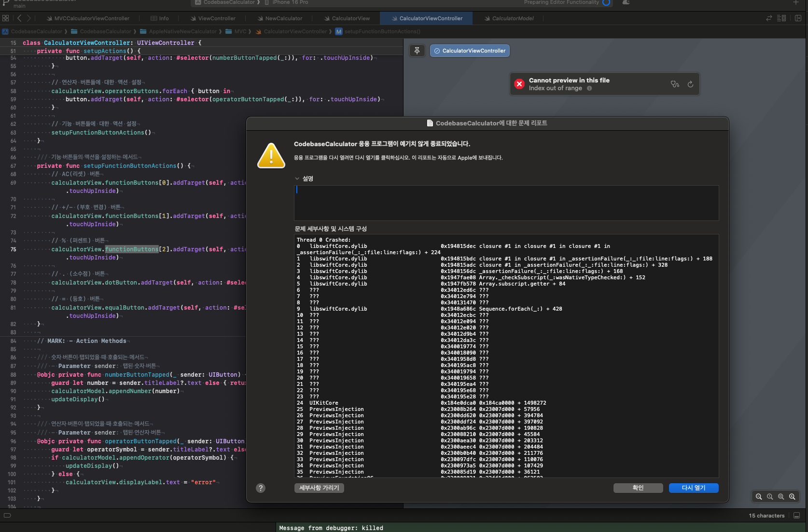
Task: Select the CalculatorViewController preview chip
Action: (x=470, y=51)
